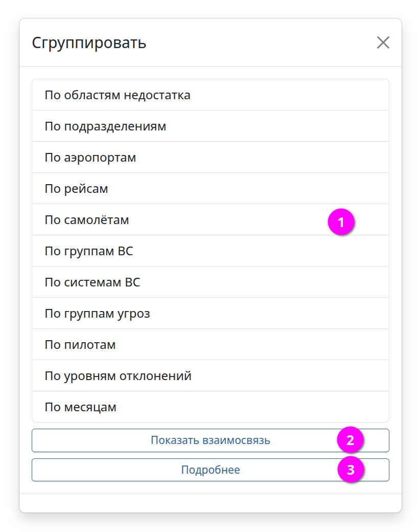Screen dimensions: 418x532
Task: Select grouping По группам ВС
Action: (89, 251)
